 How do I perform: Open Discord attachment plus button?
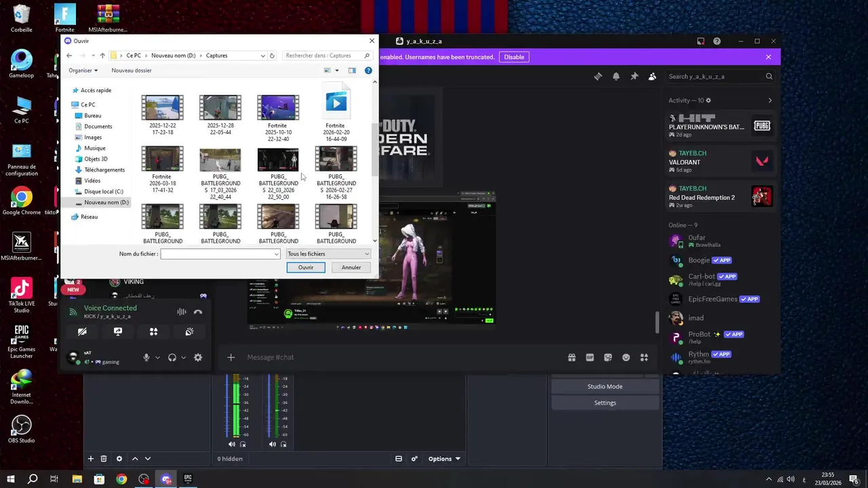(x=231, y=357)
